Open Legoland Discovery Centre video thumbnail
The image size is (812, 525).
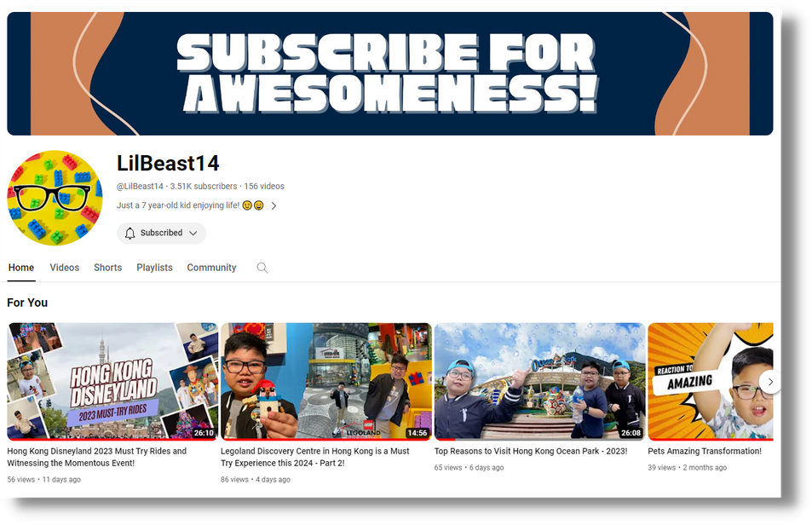point(326,382)
